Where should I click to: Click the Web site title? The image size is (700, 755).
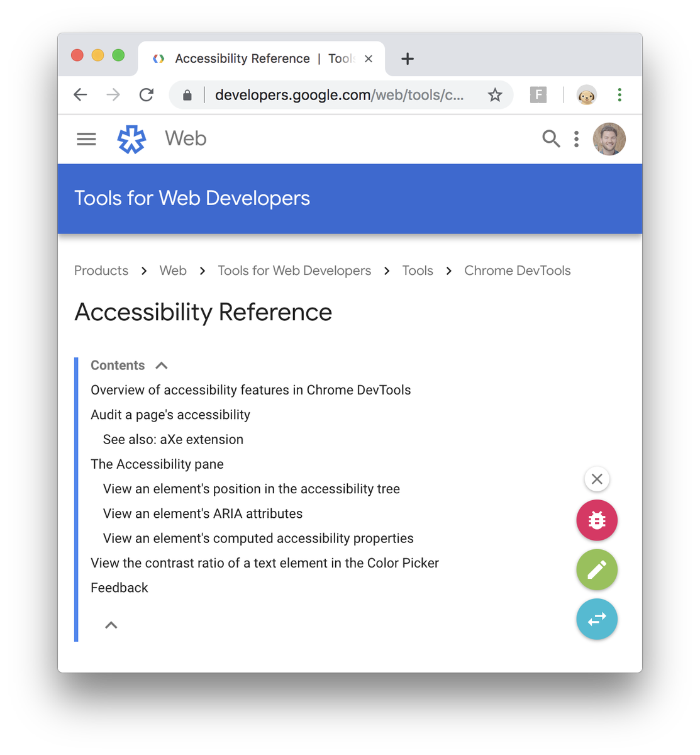coord(186,138)
